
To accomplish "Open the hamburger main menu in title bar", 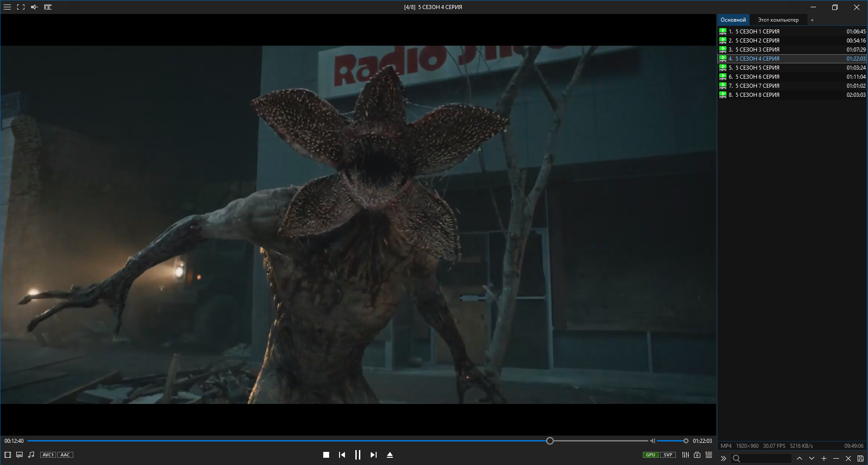I will 7,7.
